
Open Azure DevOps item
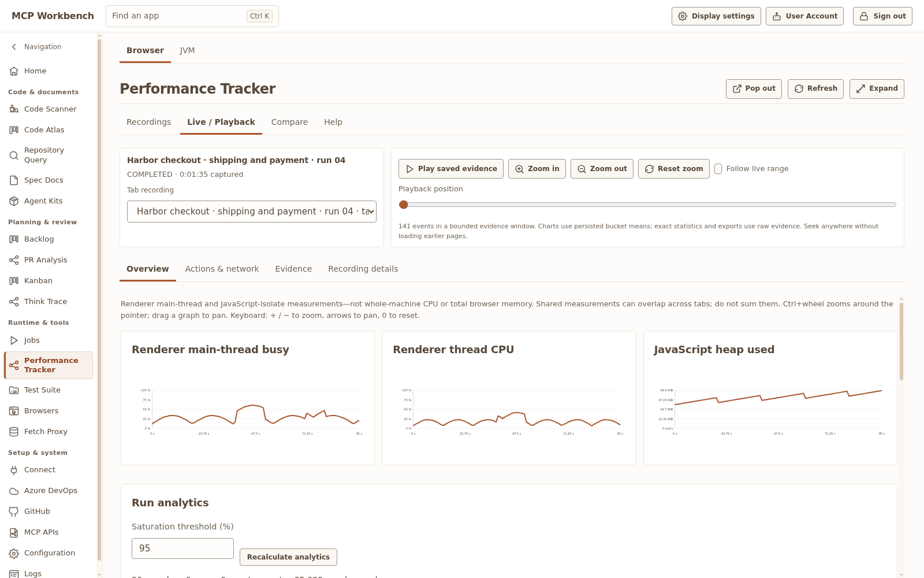click(49, 490)
